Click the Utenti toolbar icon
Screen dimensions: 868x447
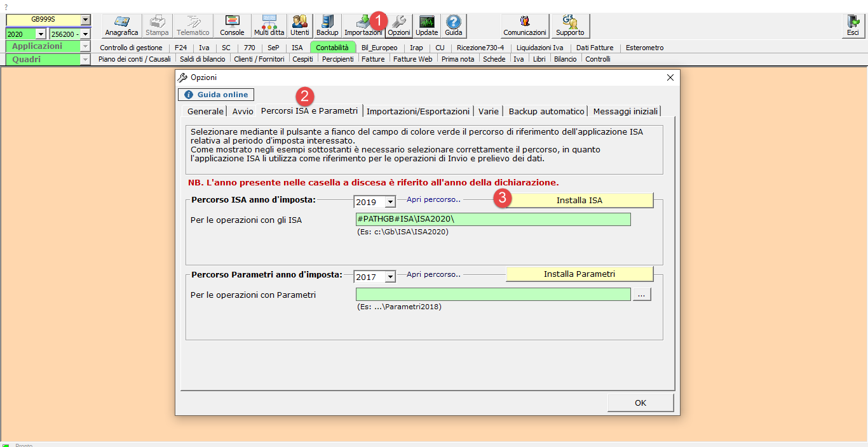[x=299, y=25]
